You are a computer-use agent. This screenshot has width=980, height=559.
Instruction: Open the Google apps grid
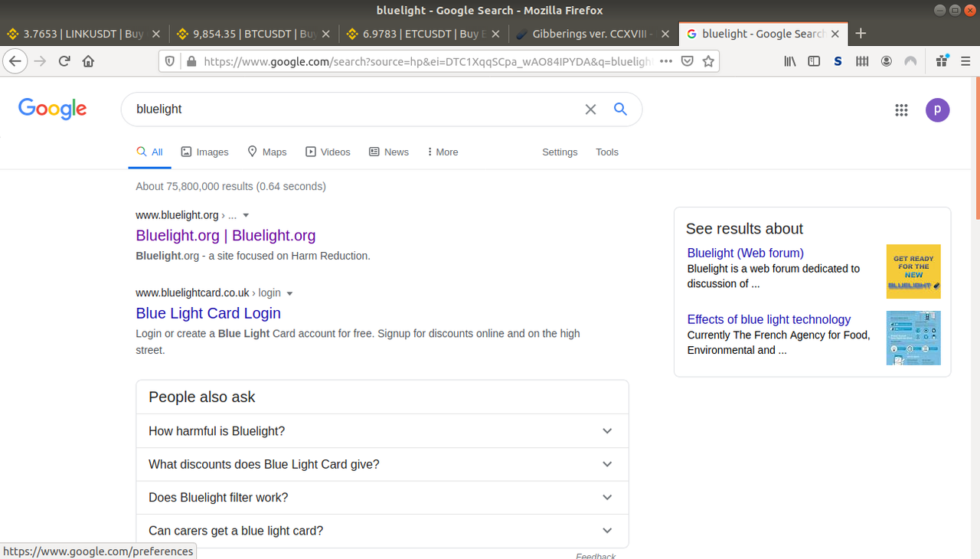click(x=901, y=110)
